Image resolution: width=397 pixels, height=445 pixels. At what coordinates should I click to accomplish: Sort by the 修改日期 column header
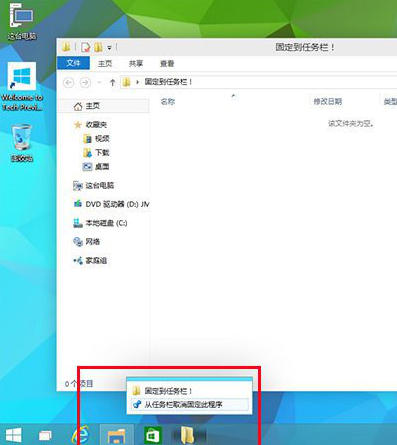[x=327, y=101]
